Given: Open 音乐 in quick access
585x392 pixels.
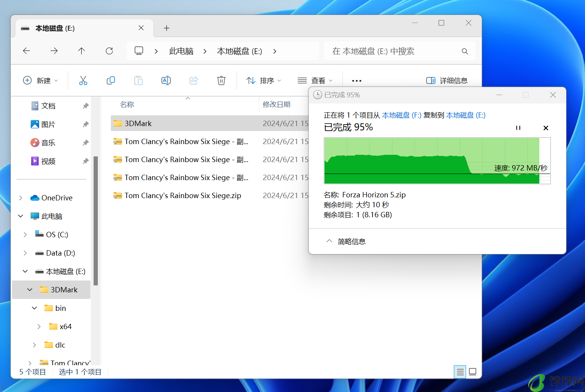Looking at the screenshot, I should pos(48,143).
